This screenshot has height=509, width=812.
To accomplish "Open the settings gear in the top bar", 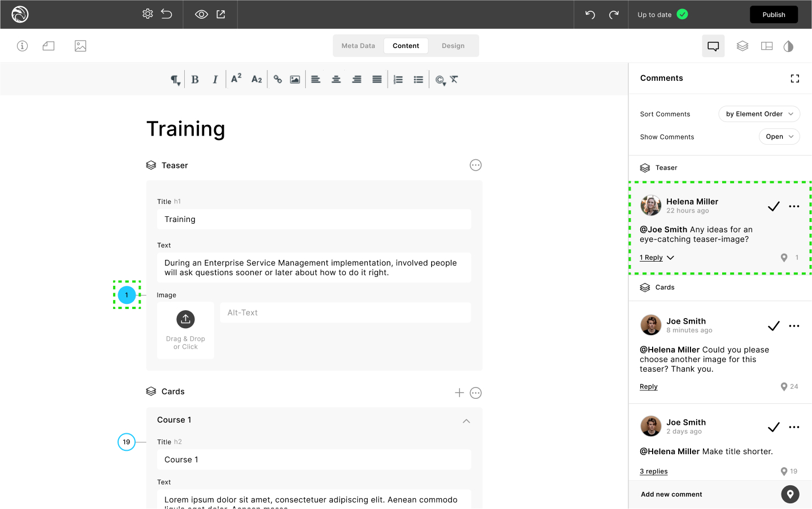I will tap(147, 14).
